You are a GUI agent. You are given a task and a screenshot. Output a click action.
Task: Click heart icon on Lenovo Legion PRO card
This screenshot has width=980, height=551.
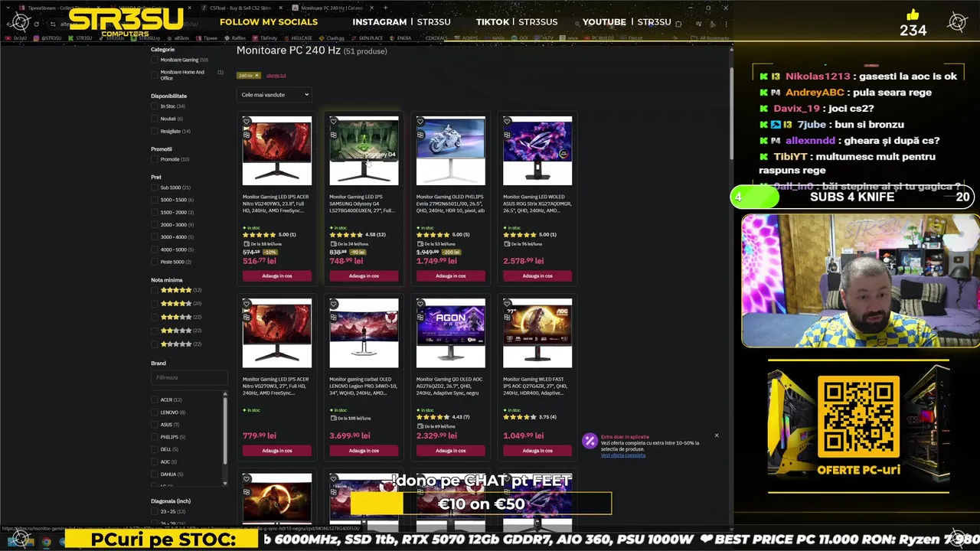(x=333, y=304)
